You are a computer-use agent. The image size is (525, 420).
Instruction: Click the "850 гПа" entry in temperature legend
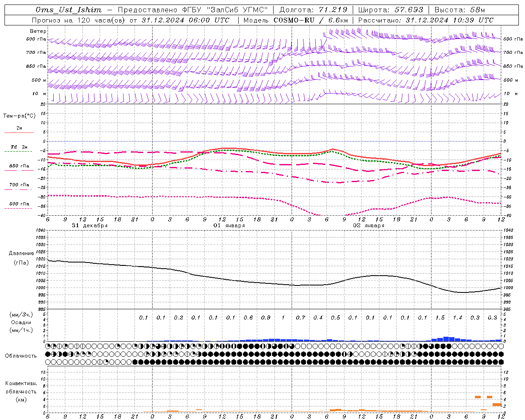tap(19, 166)
